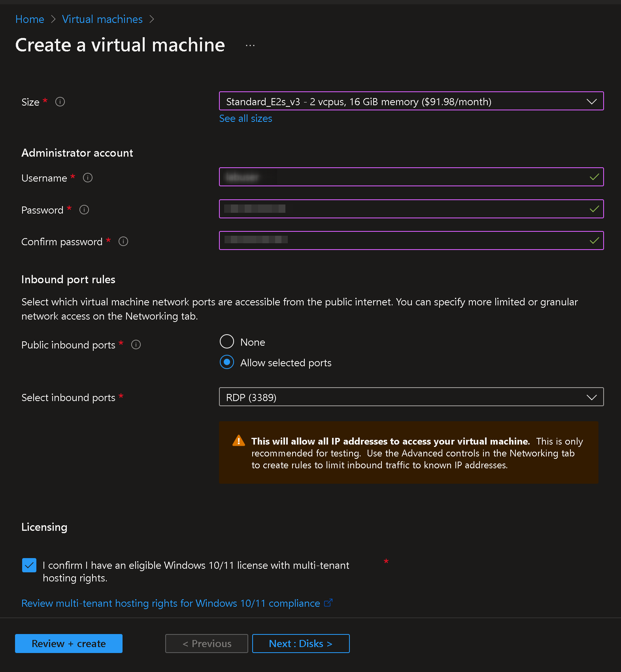Show Public inbound ports info icon

(x=136, y=345)
